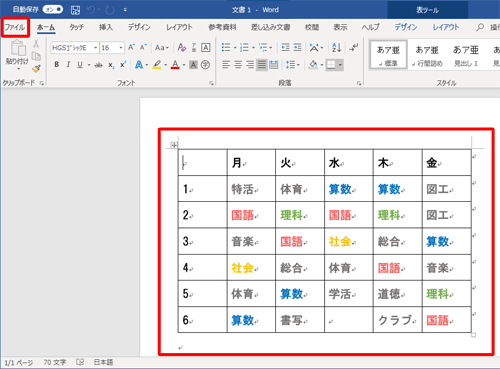The width and height of the screenshot is (500, 369).
Task: Switch to the 校閲 tab
Action: click(312, 27)
